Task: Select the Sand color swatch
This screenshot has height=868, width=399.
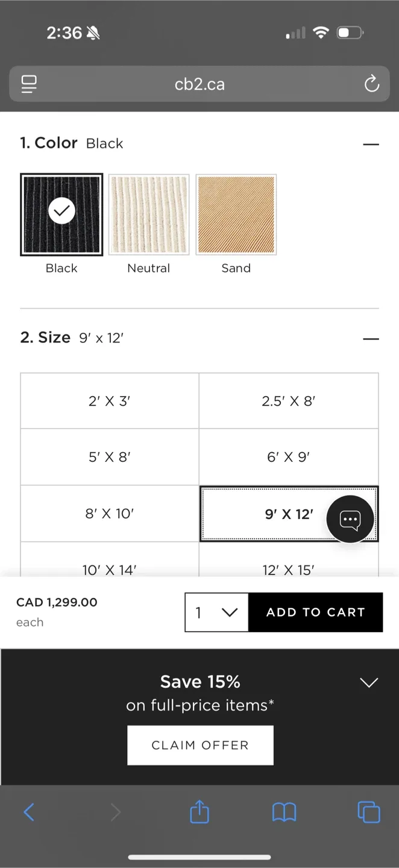Action: click(x=236, y=214)
